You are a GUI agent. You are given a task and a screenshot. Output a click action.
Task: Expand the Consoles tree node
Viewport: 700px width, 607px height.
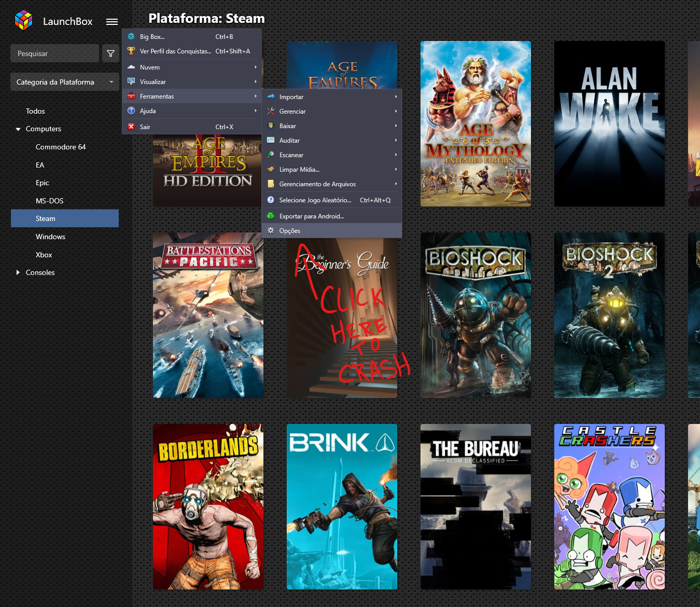pos(18,272)
